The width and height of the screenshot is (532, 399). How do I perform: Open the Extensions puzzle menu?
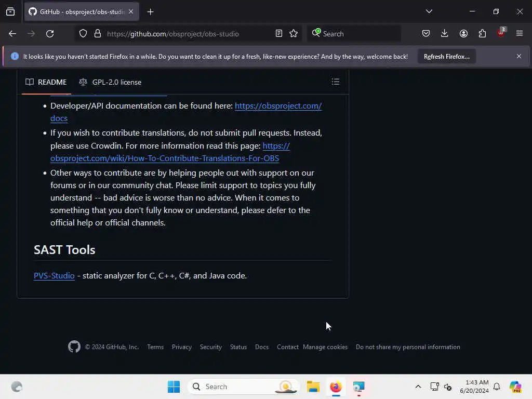(482, 34)
